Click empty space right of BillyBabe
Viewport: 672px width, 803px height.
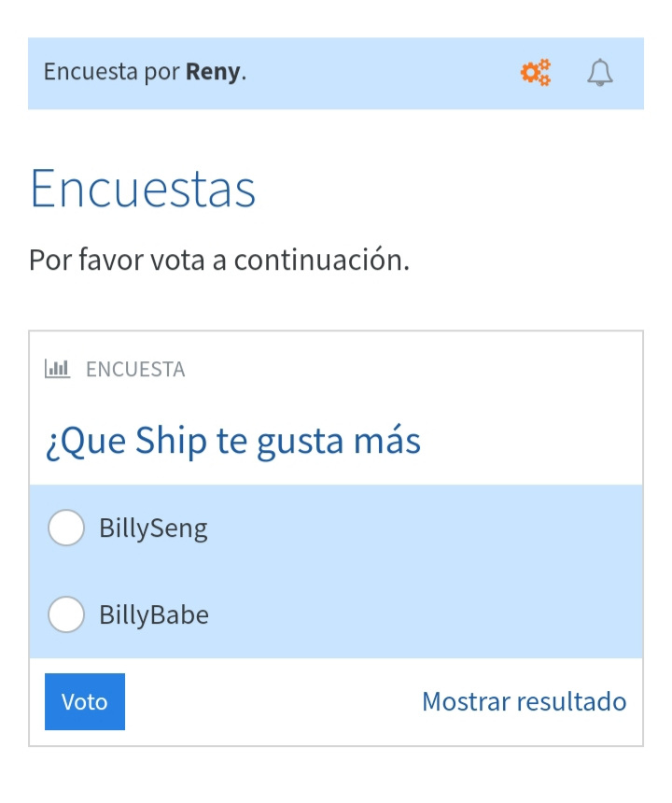click(x=420, y=614)
